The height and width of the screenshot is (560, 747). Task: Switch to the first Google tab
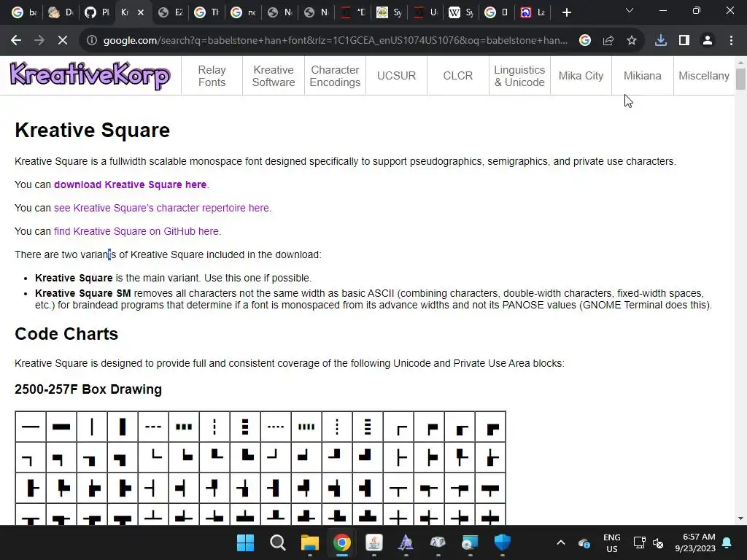tap(24, 12)
